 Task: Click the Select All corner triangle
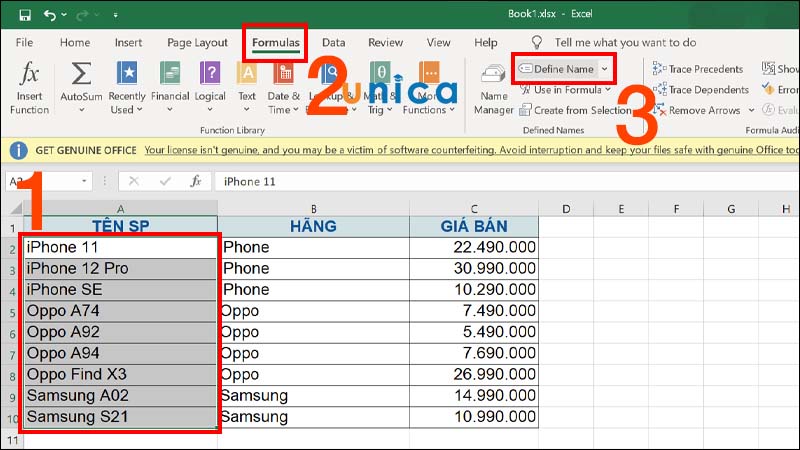[x=16, y=208]
